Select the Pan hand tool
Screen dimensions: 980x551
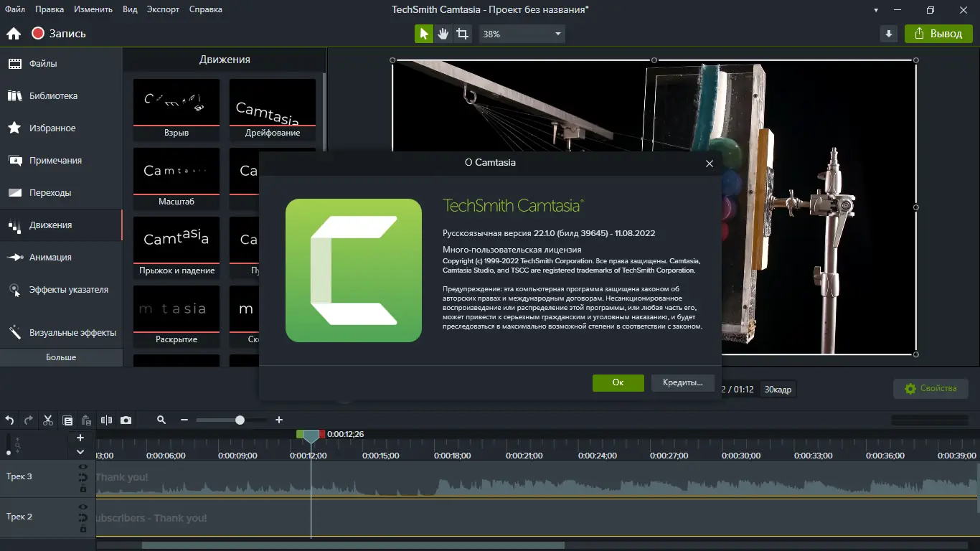(x=443, y=34)
